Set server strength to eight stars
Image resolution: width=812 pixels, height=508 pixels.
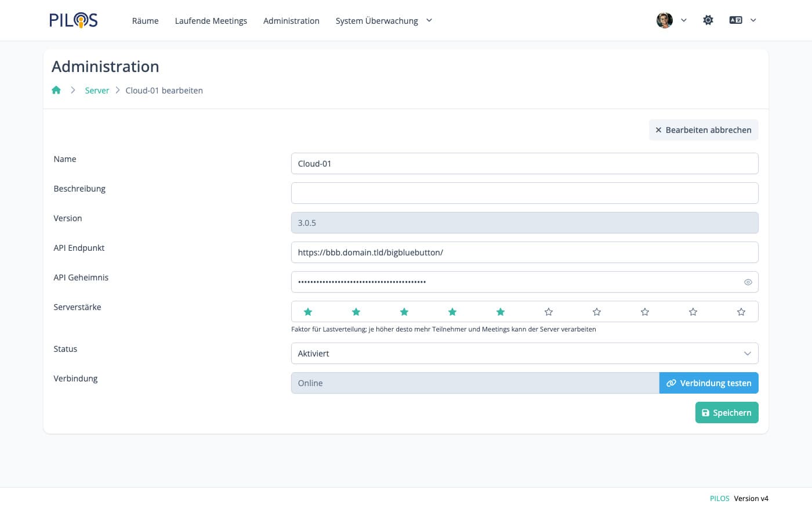coord(645,312)
